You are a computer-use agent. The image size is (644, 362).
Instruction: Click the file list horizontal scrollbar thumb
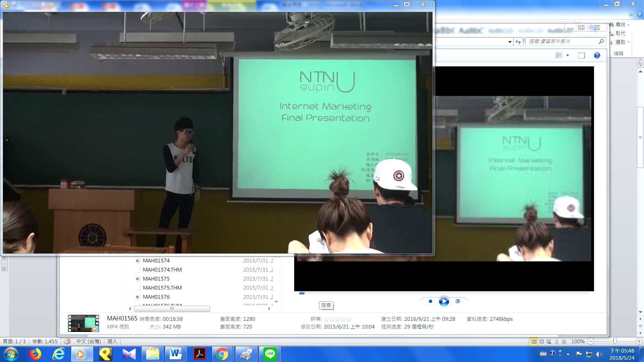(172, 309)
